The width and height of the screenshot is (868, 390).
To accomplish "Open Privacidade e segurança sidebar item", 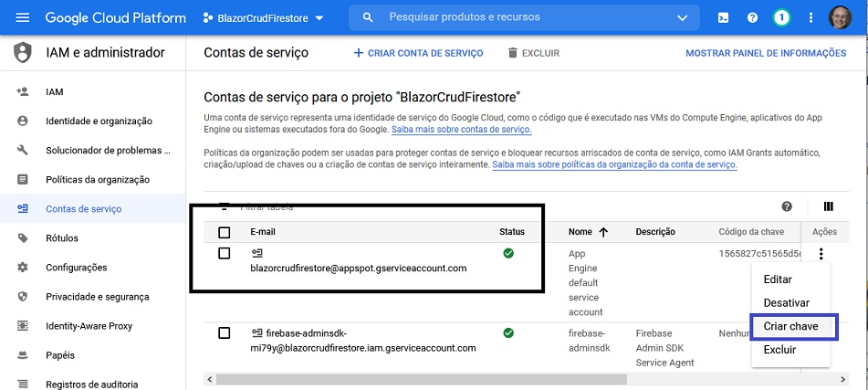I will pos(98,297).
